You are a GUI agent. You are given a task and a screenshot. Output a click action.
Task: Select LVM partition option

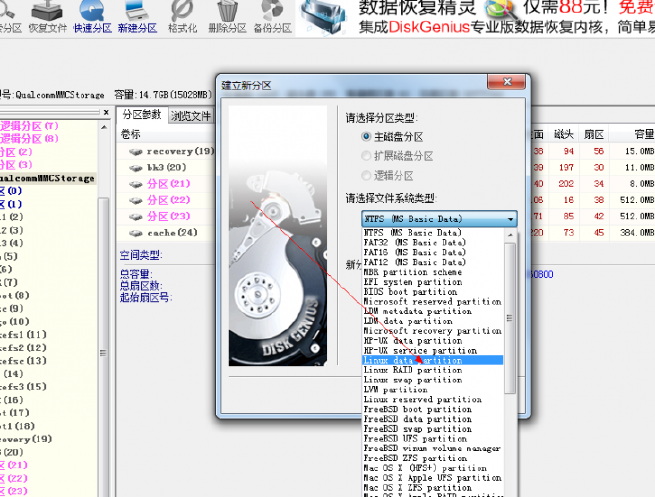tap(432, 390)
